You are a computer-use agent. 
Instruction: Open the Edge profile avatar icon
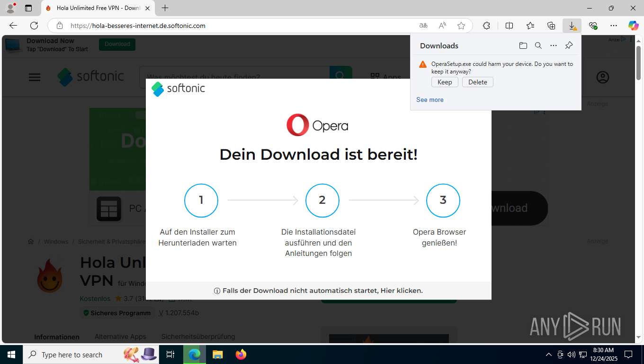[x=10, y=8]
